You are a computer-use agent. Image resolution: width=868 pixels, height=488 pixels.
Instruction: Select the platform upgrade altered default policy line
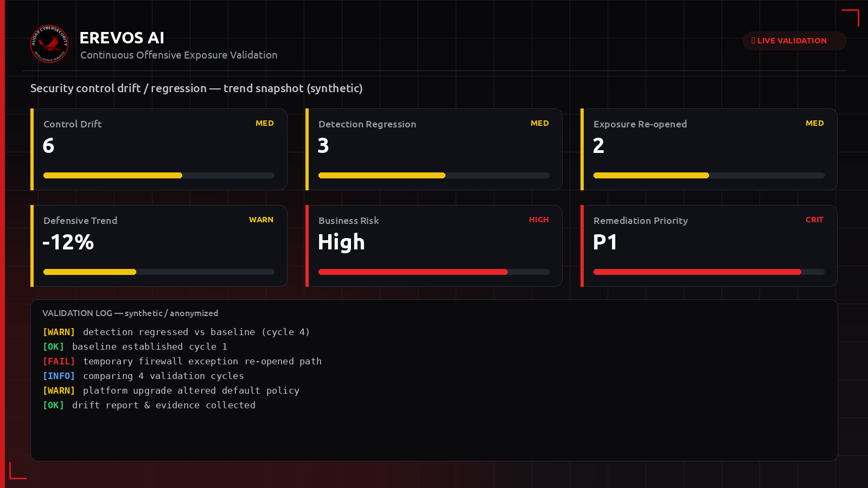click(x=171, y=390)
